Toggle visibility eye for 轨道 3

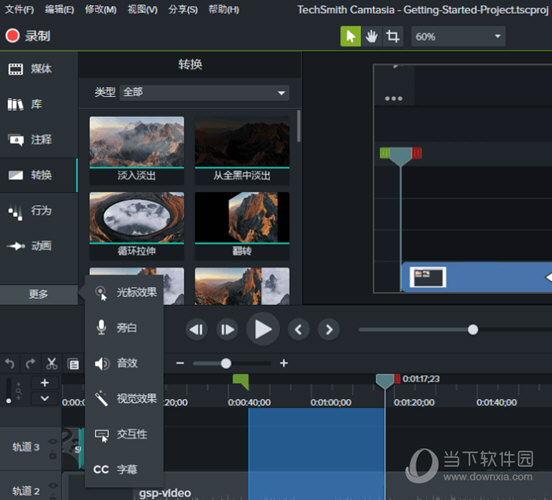point(53,442)
